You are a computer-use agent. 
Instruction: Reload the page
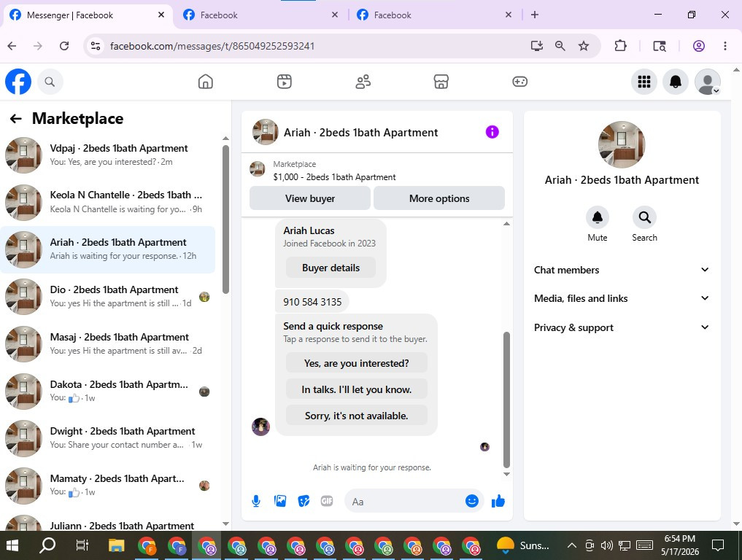pos(64,46)
